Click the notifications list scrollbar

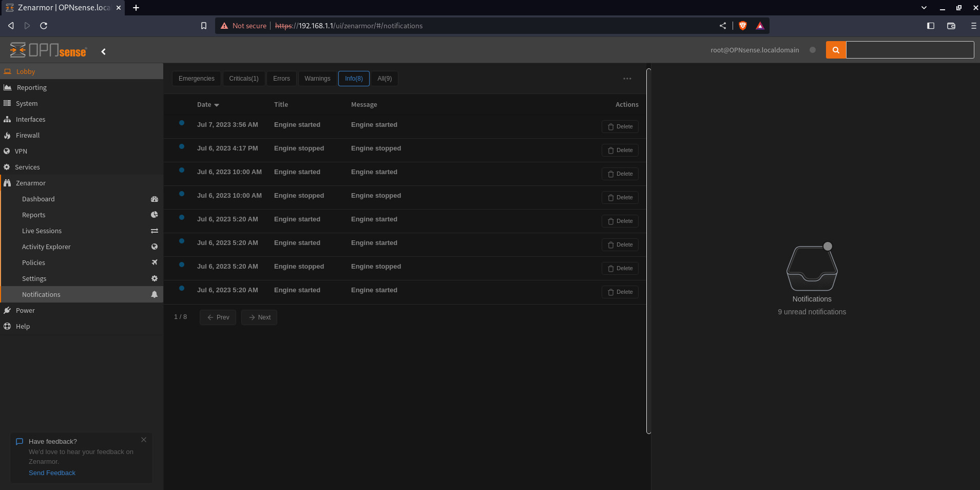coord(648,251)
